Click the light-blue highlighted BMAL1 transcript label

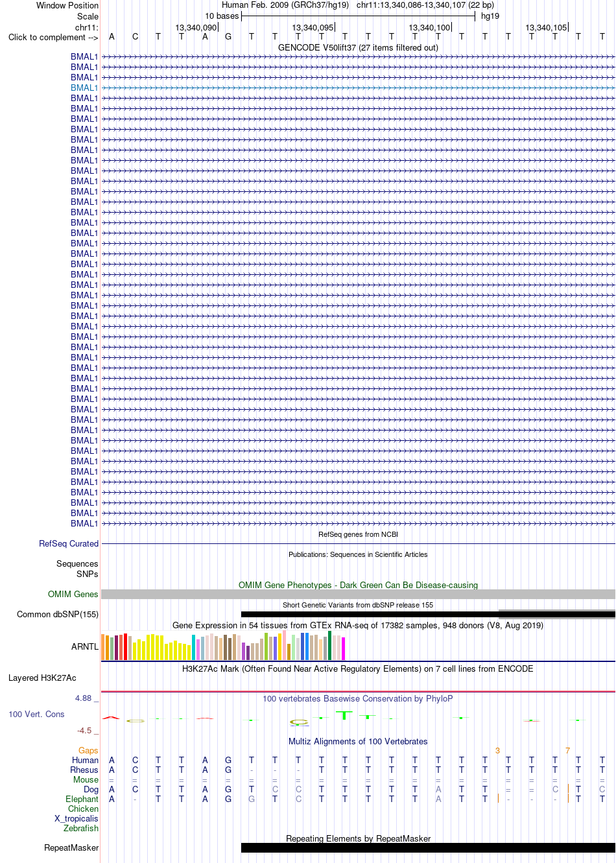coord(84,88)
